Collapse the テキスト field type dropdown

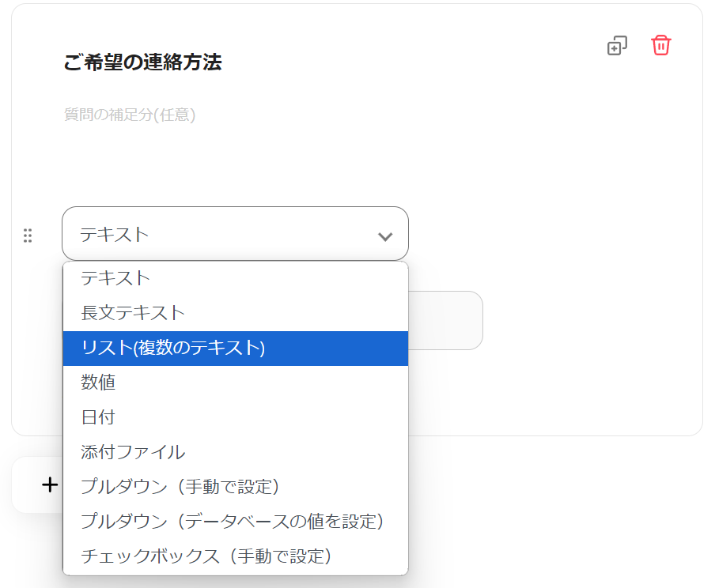tap(235, 234)
